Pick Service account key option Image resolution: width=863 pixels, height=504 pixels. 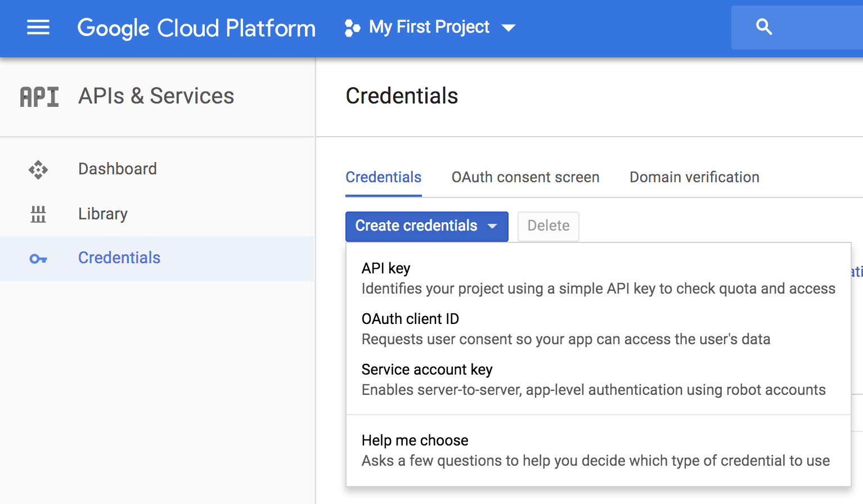[x=427, y=370]
